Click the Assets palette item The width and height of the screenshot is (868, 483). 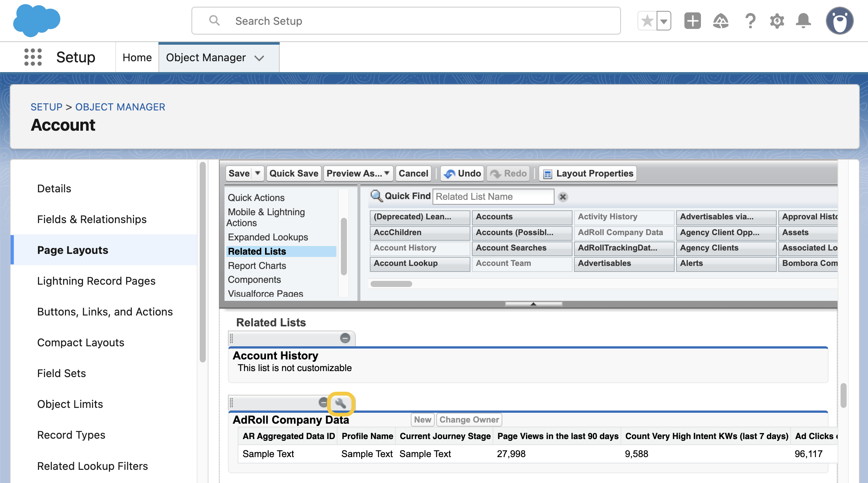tap(808, 233)
